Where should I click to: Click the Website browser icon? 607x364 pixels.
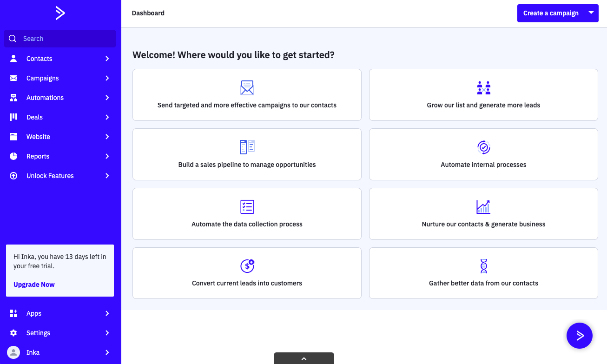click(13, 137)
